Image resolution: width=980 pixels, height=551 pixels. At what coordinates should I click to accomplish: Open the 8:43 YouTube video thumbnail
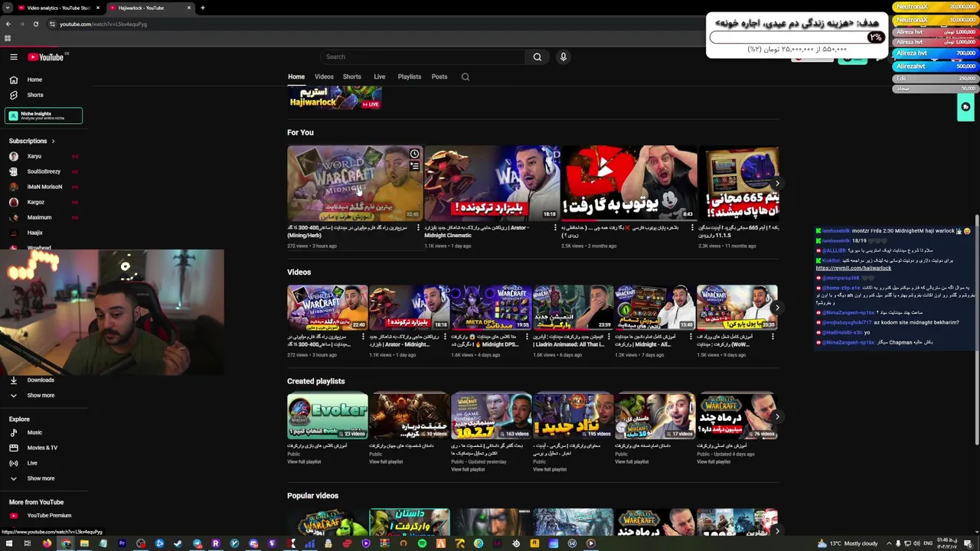tap(629, 183)
